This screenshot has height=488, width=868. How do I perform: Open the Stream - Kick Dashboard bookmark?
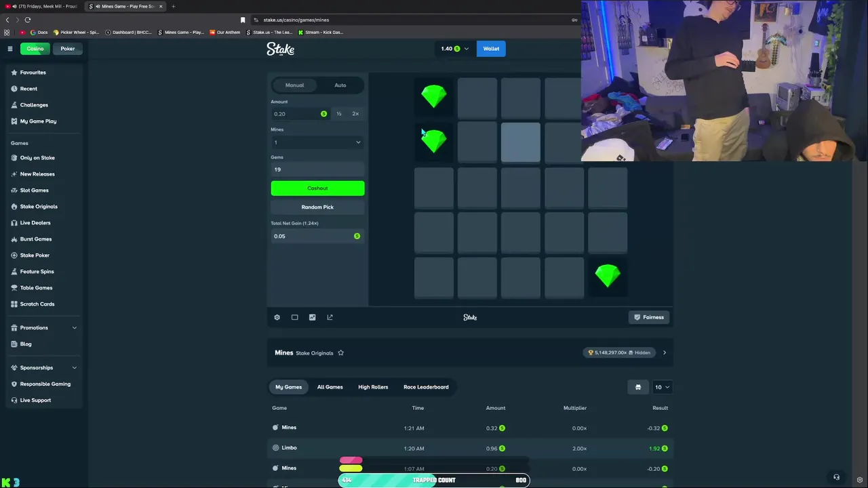(321, 33)
